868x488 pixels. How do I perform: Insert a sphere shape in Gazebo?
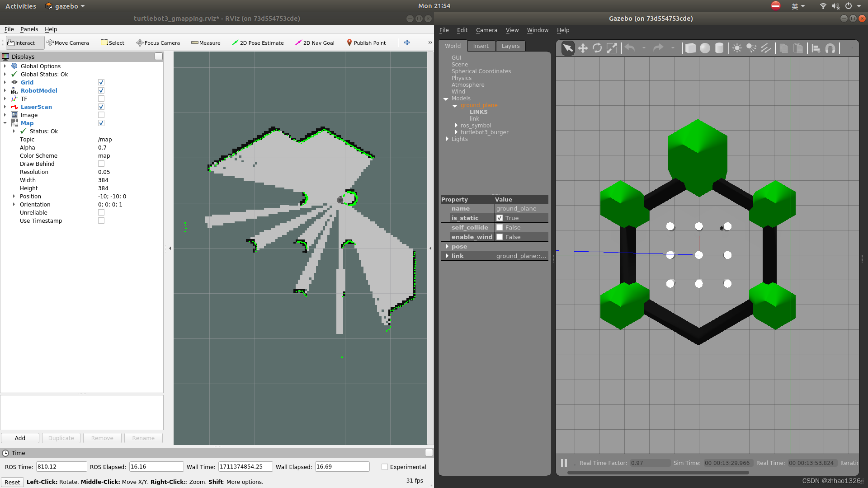pyautogui.click(x=705, y=48)
